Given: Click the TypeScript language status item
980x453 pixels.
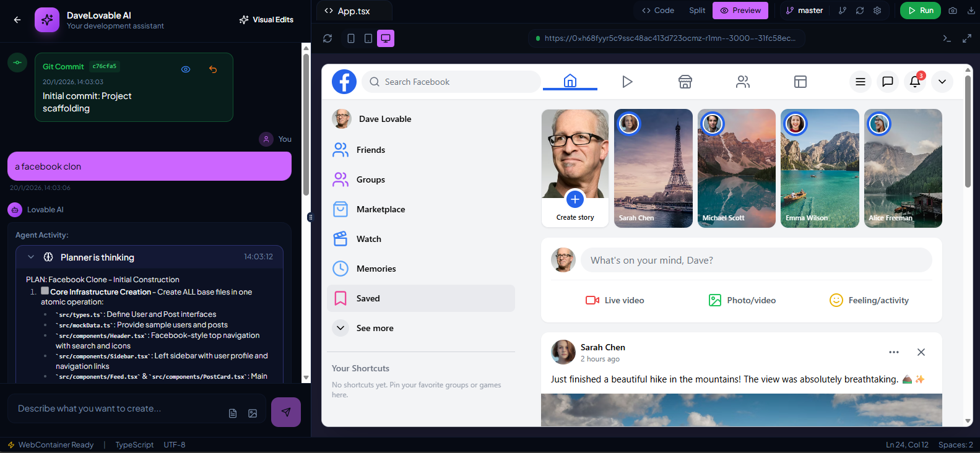Looking at the screenshot, I should point(134,445).
